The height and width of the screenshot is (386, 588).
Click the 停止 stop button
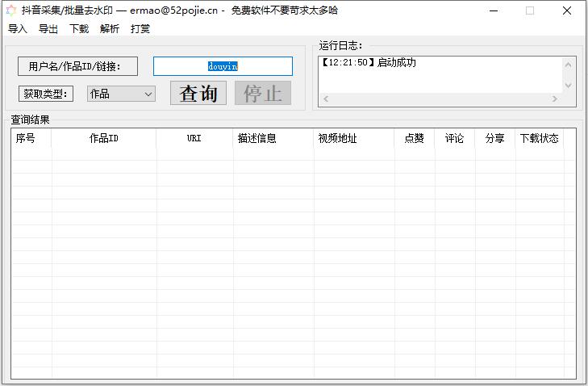tap(263, 93)
